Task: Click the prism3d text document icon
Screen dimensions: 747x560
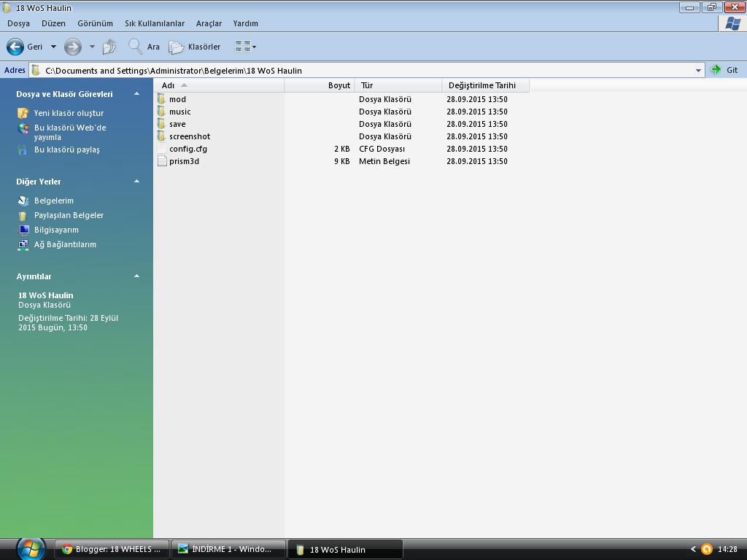Action: [x=161, y=161]
